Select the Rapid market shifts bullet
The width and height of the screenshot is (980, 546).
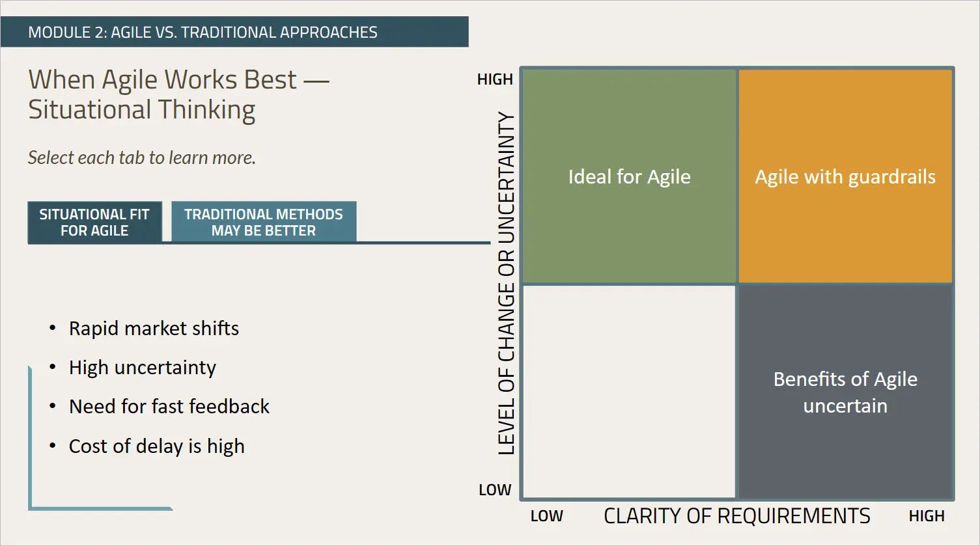pos(154,329)
